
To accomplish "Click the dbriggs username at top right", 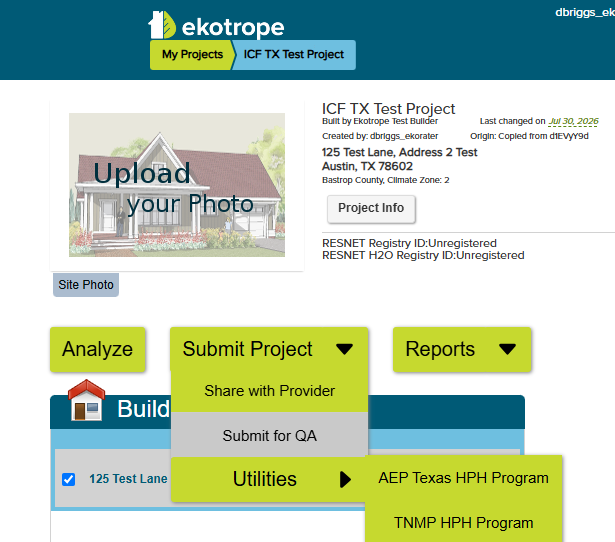I will (585, 13).
